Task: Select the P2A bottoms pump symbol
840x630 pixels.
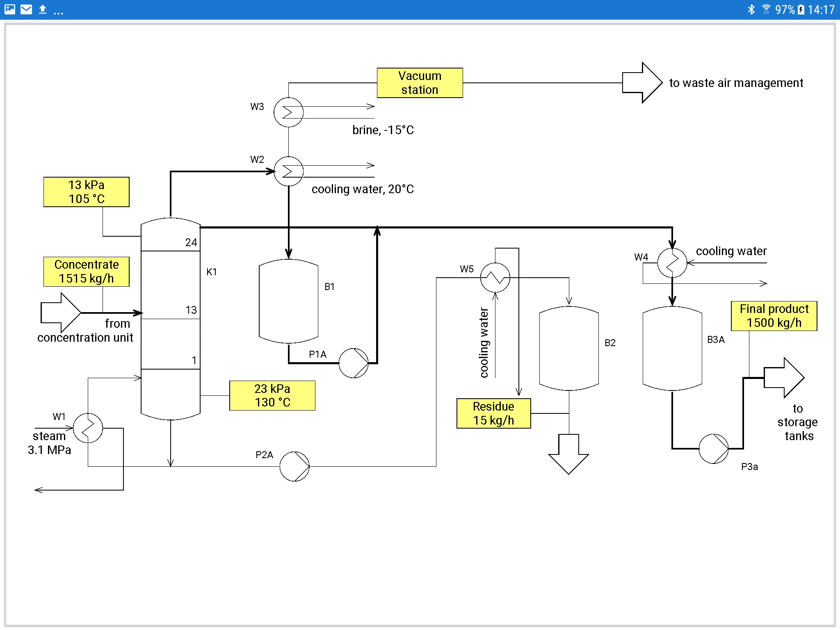Action: pyautogui.click(x=294, y=466)
